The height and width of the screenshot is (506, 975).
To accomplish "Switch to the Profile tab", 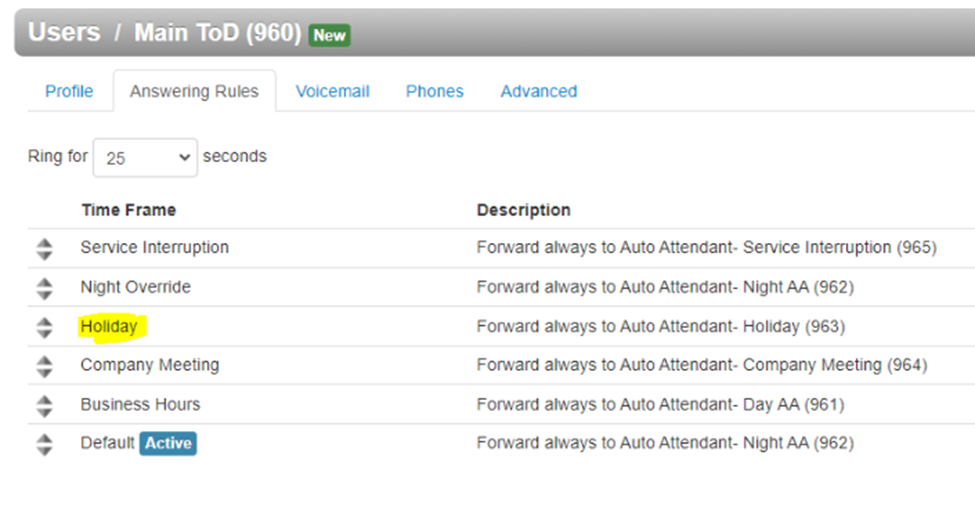I will [69, 91].
